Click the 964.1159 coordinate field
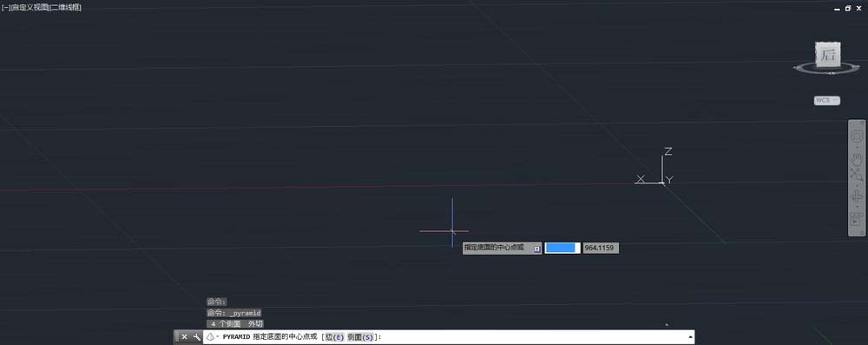This screenshot has height=345, width=868. [601, 248]
